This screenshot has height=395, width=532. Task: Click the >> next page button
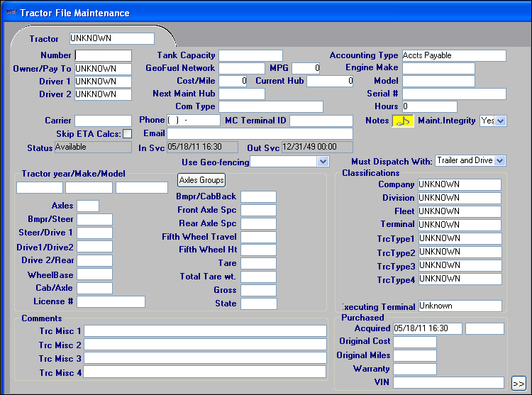click(x=518, y=383)
